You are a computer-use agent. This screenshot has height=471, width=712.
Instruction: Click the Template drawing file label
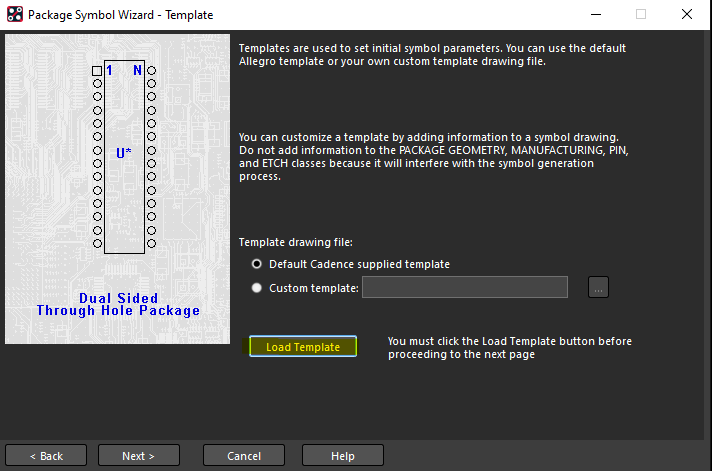tap(296, 242)
